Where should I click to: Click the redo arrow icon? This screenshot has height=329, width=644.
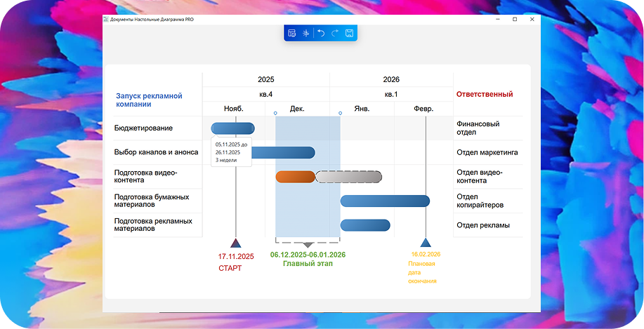(335, 33)
